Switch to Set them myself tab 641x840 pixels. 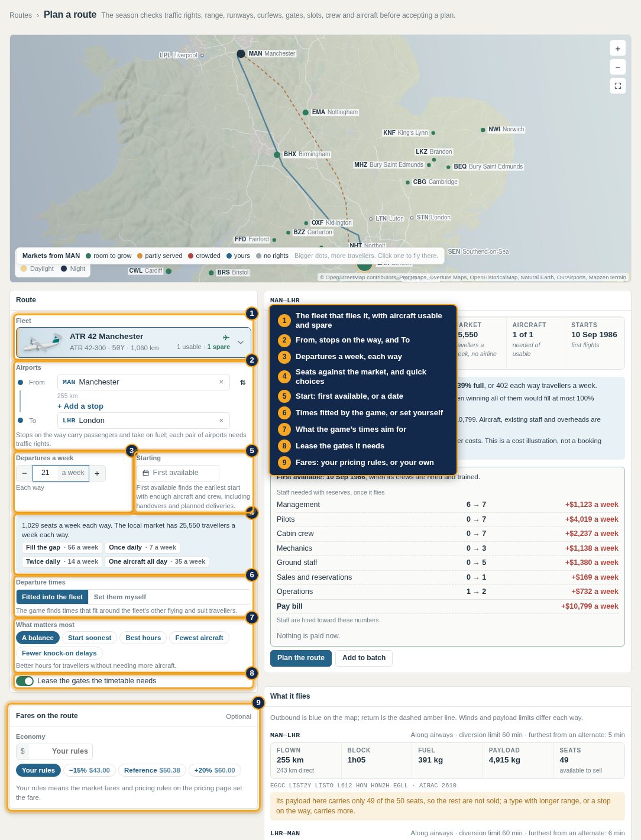[120, 597]
